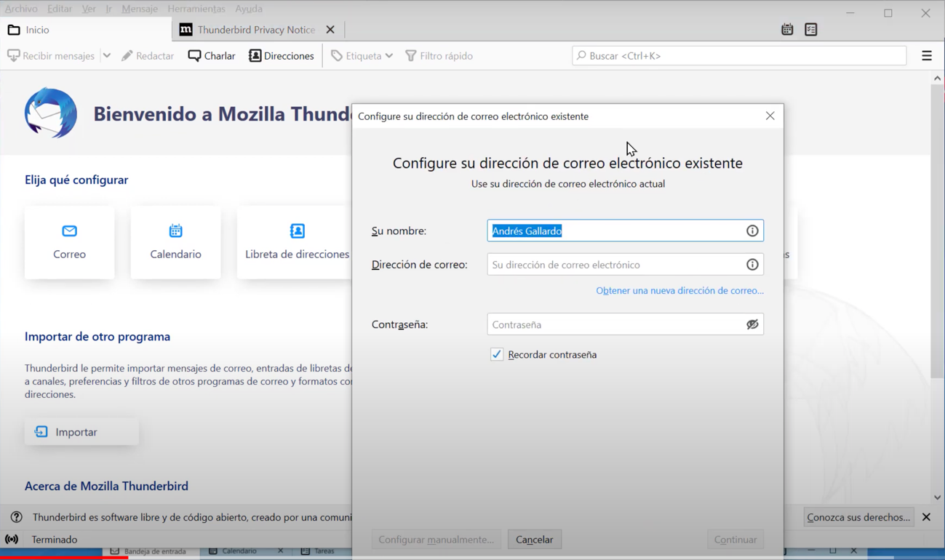
Task: Dismiss the notification bar with its X
Action: [926, 517]
